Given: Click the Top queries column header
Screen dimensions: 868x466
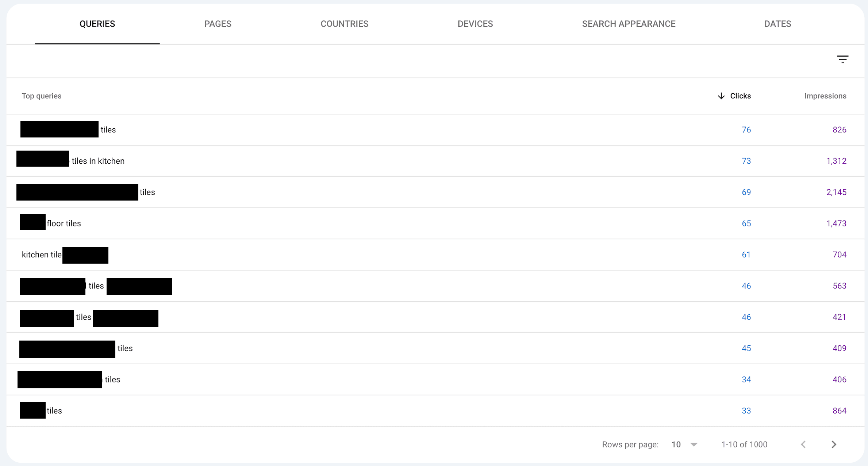Looking at the screenshot, I should click(41, 96).
